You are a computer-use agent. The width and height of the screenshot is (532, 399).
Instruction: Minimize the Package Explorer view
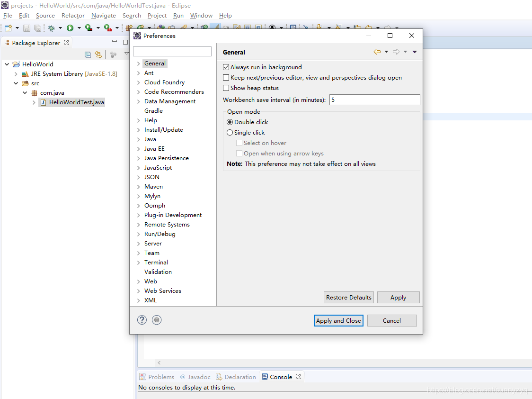(x=115, y=41)
